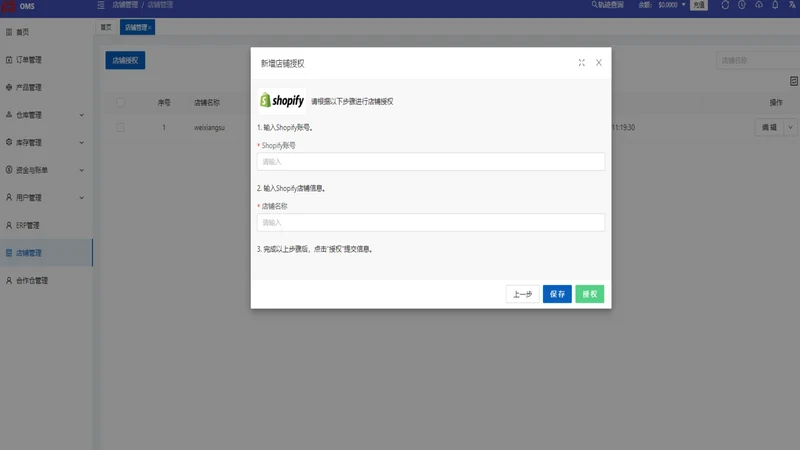
Task: Focus the 店铺名称 search field
Action: click(758, 60)
